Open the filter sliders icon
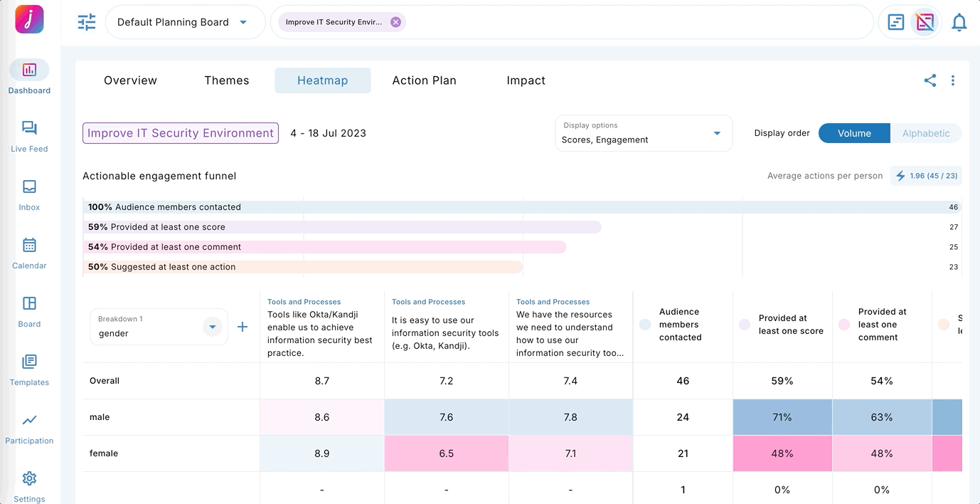Screen dimensions: 980x504 click(x=86, y=22)
